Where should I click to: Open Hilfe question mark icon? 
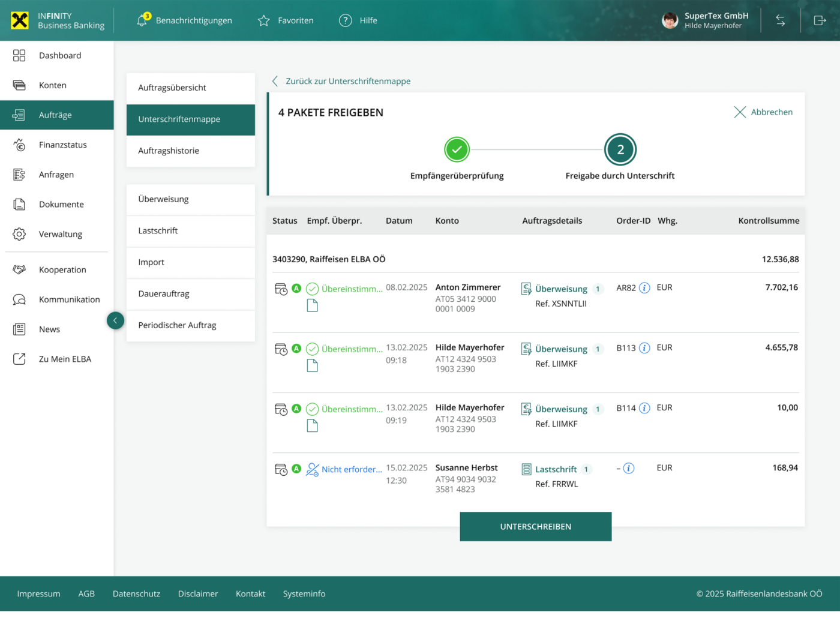pos(345,20)
